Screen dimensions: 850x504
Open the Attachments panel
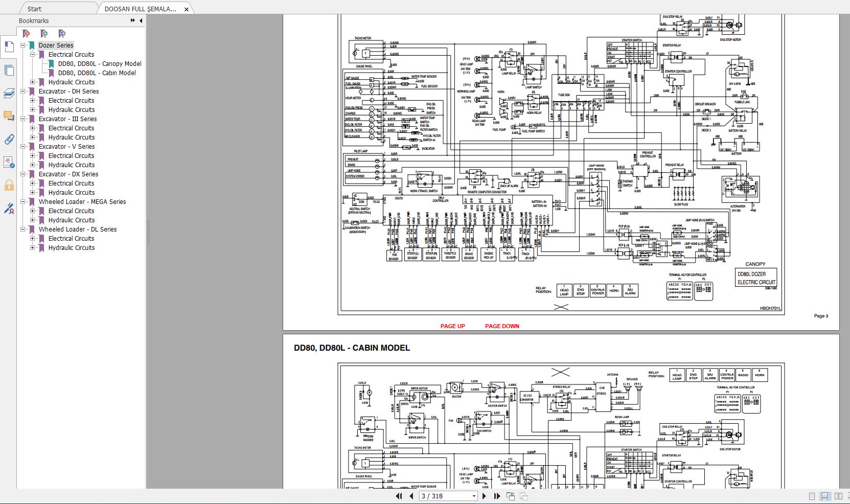point(9,140)
